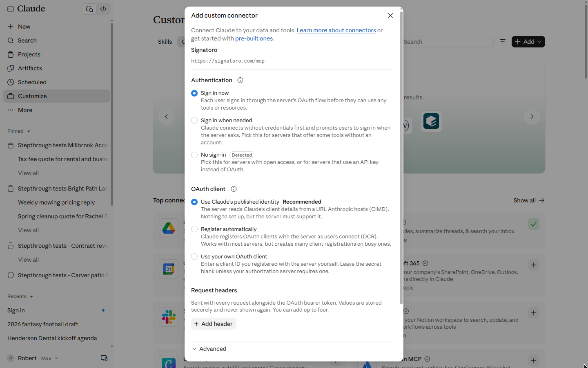The image size is (588, 368).
Task: Click the Add header button
Action: coord(214,324)
